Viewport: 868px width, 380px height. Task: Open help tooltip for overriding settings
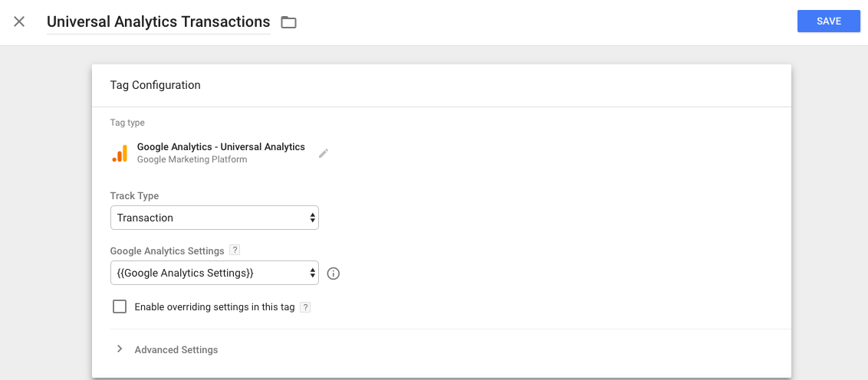(x=305, y=307)
